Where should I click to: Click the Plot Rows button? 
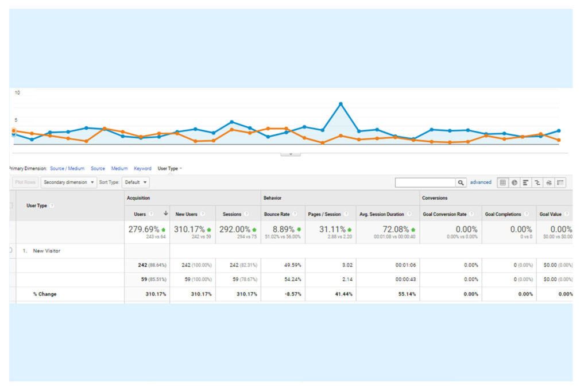(x=25, y=183)
